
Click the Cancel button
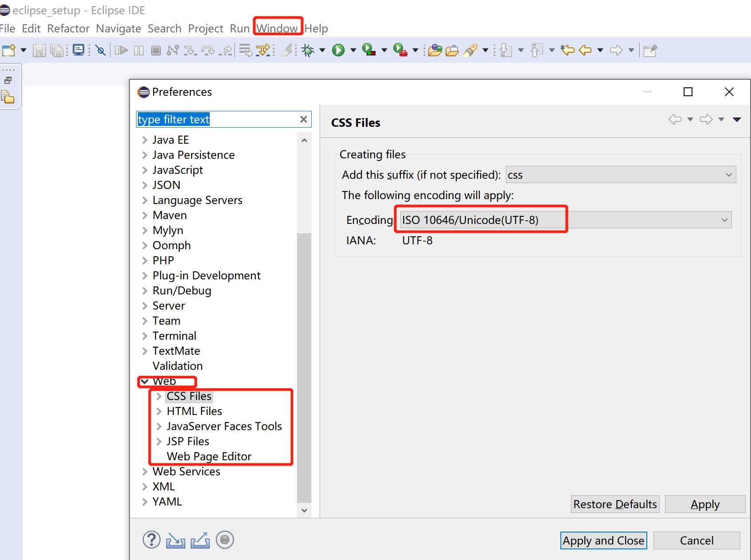point(696,540)
